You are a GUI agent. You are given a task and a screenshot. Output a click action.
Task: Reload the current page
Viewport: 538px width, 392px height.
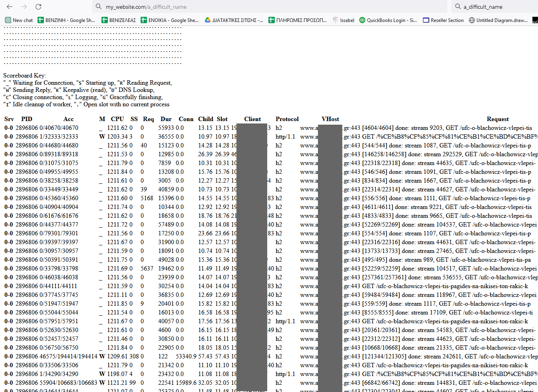(38, 7)
